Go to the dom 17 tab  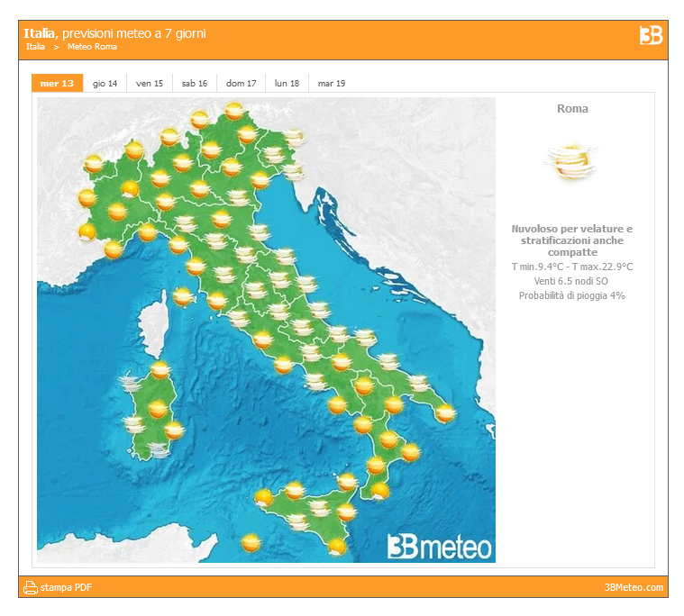point(241,84)
